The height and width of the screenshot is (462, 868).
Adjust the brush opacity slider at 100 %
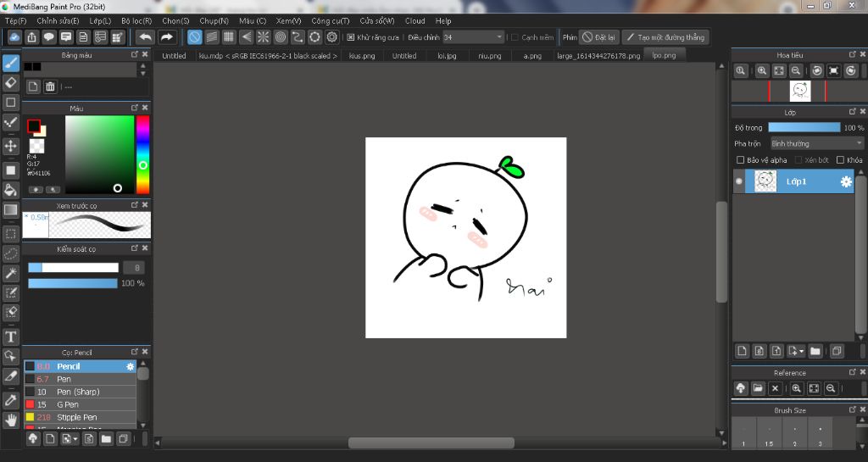click(x=73, y=283)
